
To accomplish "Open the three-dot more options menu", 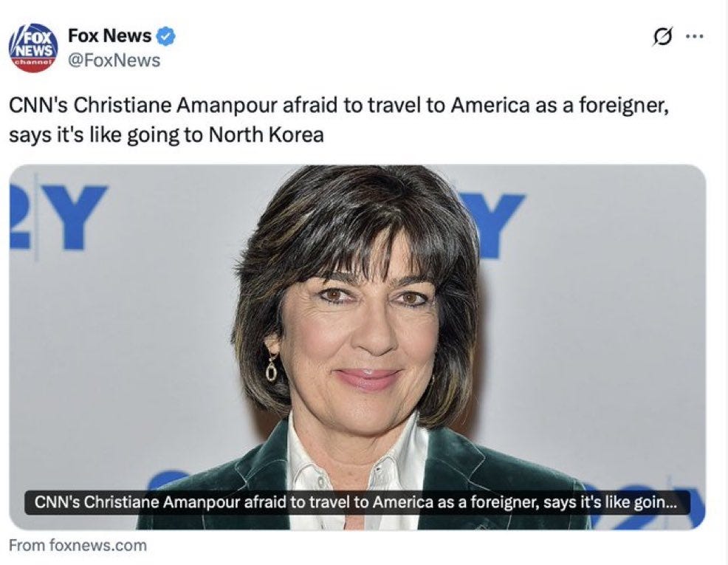I will coord(696,36).
